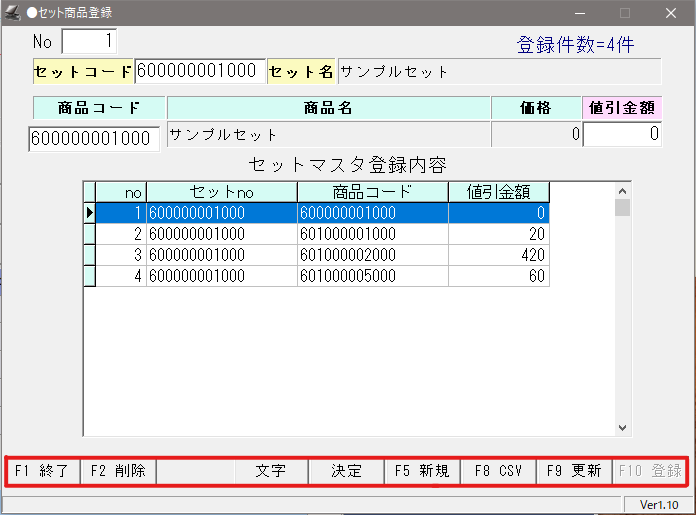Click the grid's 値引金額 column header
Viewport: 696px width, 515px height.
click(498, 192)
